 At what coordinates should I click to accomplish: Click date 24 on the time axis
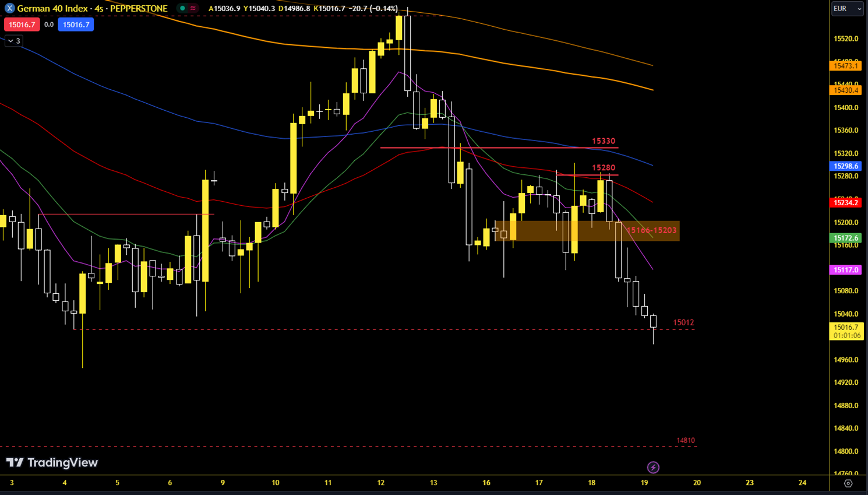point(802,483)
